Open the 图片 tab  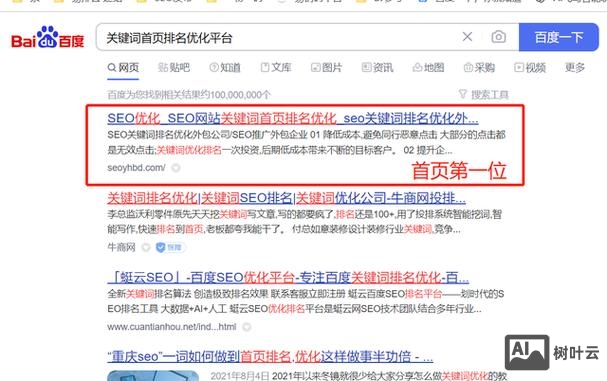point(327,68)
